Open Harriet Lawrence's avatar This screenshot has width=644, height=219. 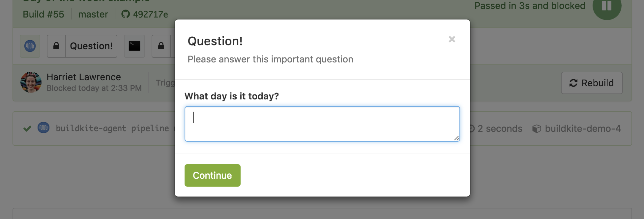[30, 83]
